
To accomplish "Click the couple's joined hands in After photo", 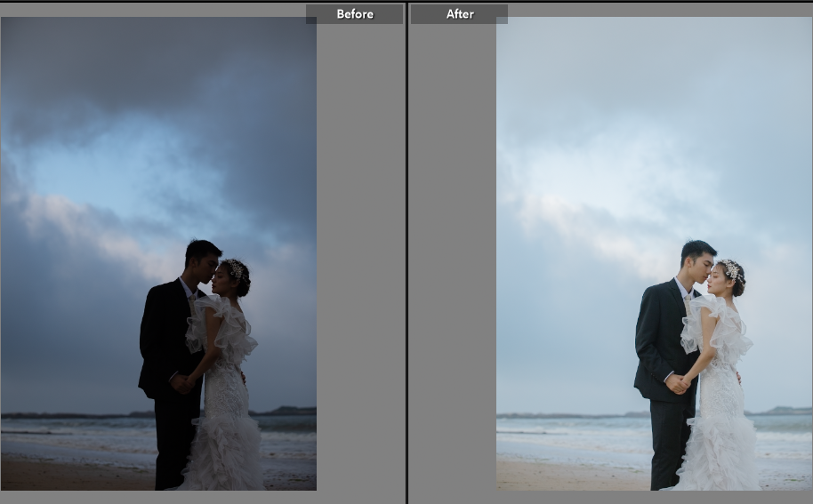I will 680,384.
